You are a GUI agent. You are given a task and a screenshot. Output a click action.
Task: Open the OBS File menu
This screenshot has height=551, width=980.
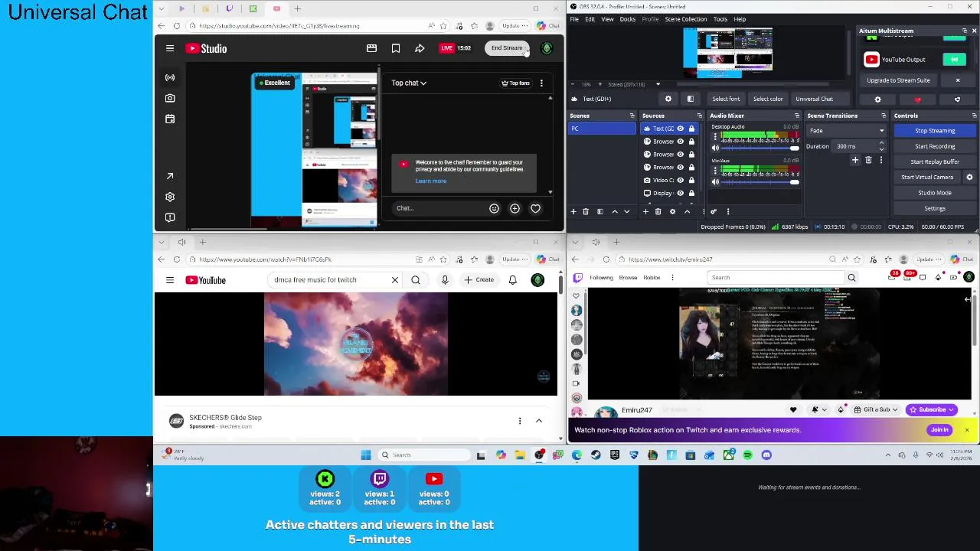tap(574, 19)
